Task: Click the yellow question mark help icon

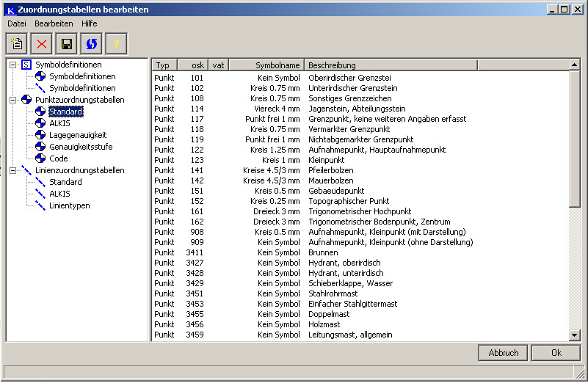Action: 116,44
